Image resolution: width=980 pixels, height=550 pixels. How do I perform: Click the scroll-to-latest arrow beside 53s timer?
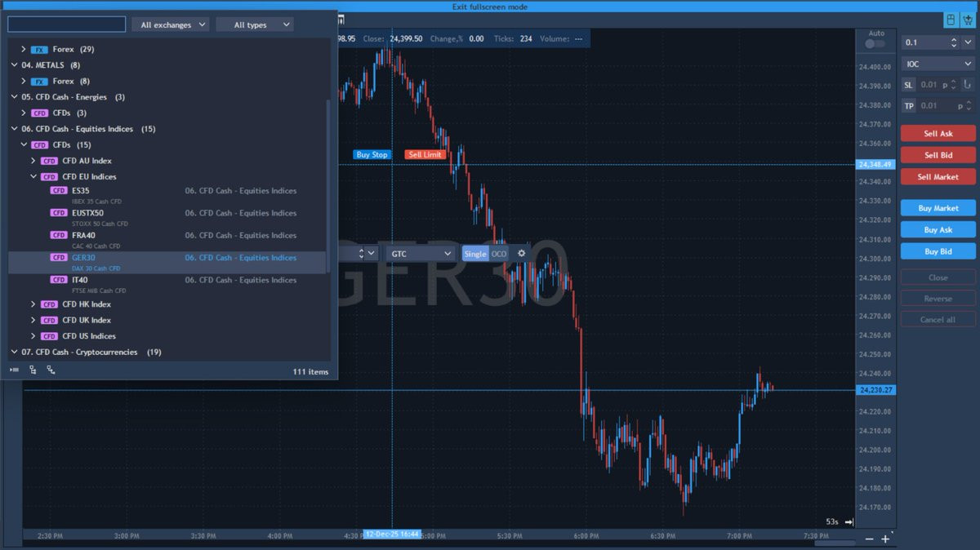pos(849,521)
